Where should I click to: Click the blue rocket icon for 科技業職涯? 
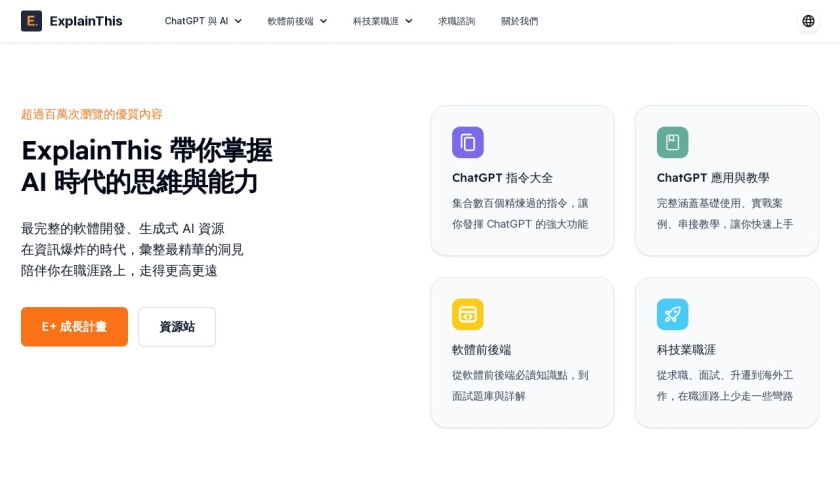click(672, 314)
